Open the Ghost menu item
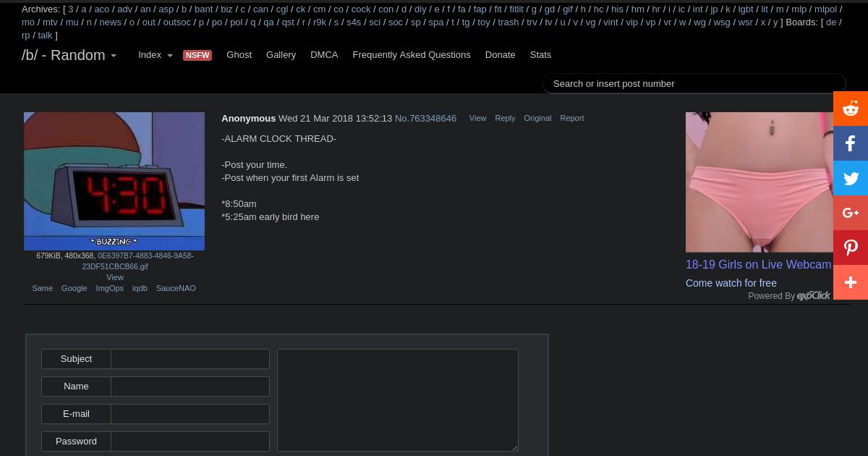 click(239, 55)
